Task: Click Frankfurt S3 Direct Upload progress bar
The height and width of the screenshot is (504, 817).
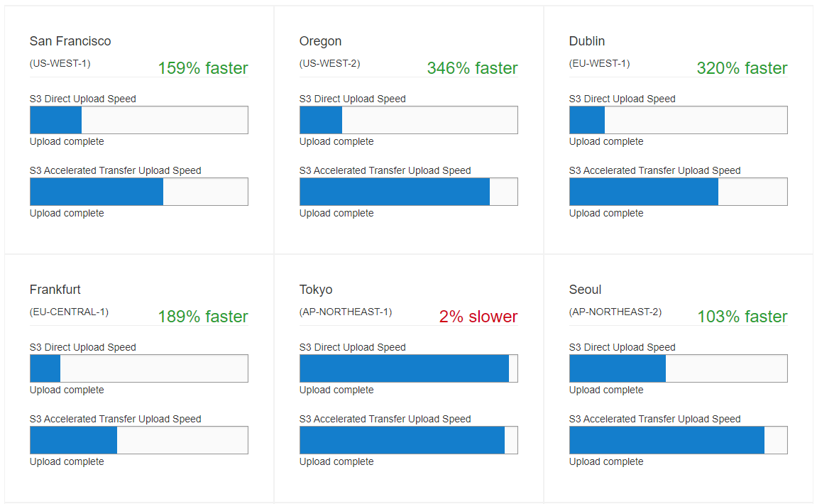Action: click(x=138, y=368)
